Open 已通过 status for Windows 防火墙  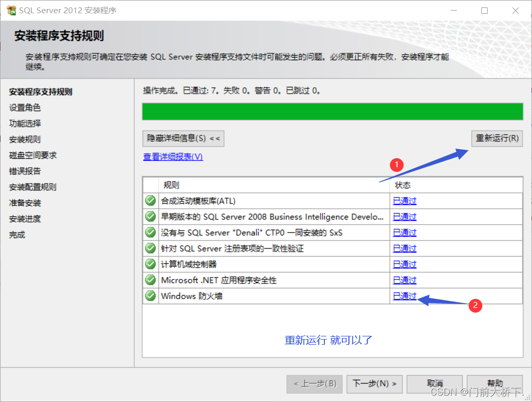[x=405, y=296]
